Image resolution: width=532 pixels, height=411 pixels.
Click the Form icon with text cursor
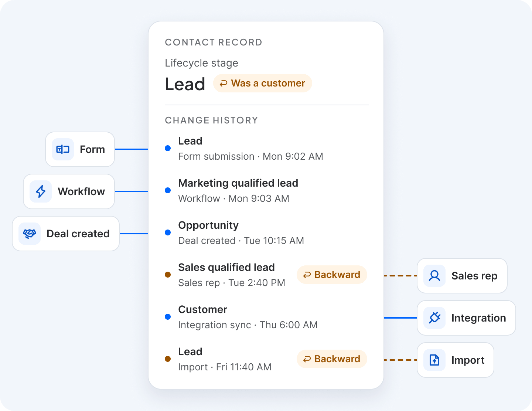click(x=63, y=149)
